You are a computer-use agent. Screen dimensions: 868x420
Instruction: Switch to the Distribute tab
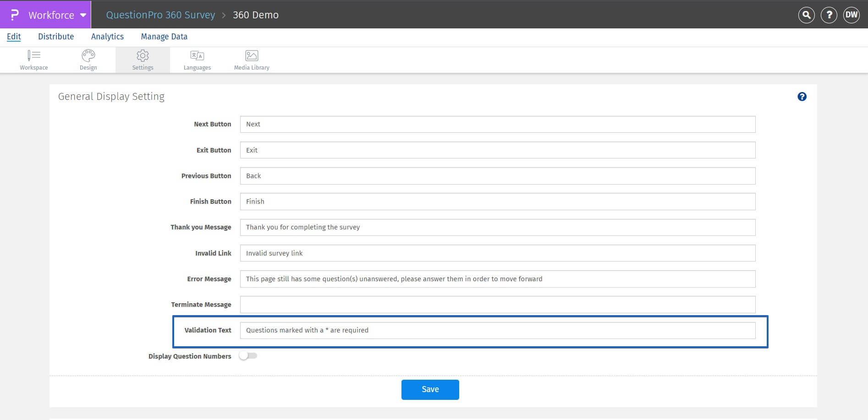click(x=56, y=36)
